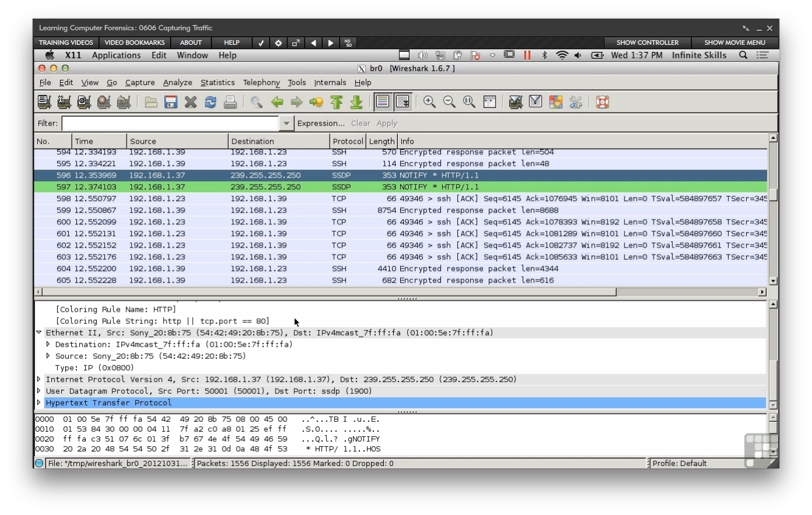The image size is (812, 515).
Task: Open macOS Spotlight search icon
Action: (x=743, y=55)
